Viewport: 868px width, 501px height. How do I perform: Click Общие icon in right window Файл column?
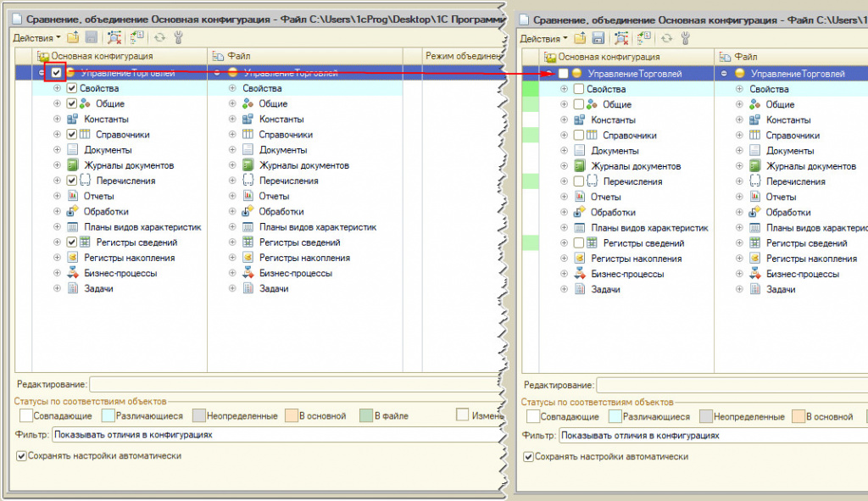pyautogui.click(x=754, y=104)
